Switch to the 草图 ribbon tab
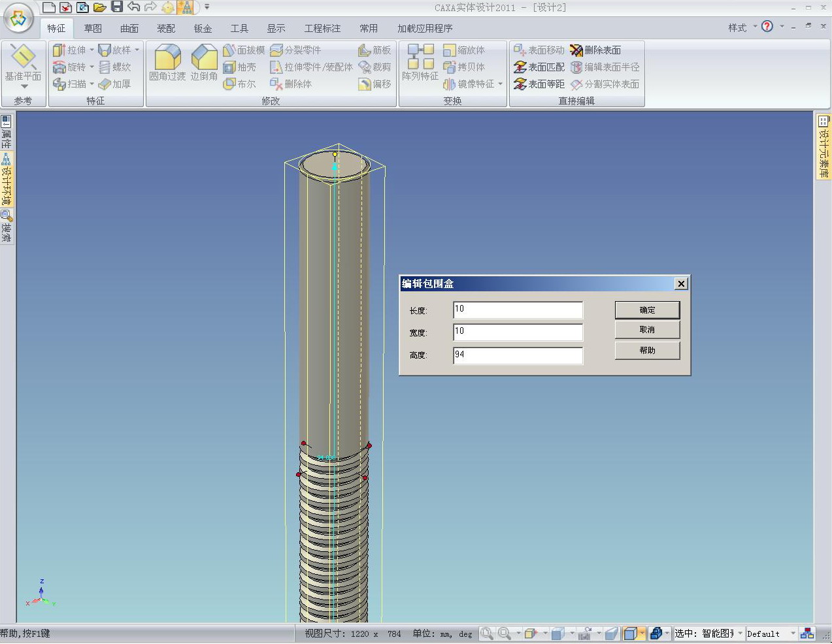832x644 pixels. click(x=93, y=28)
